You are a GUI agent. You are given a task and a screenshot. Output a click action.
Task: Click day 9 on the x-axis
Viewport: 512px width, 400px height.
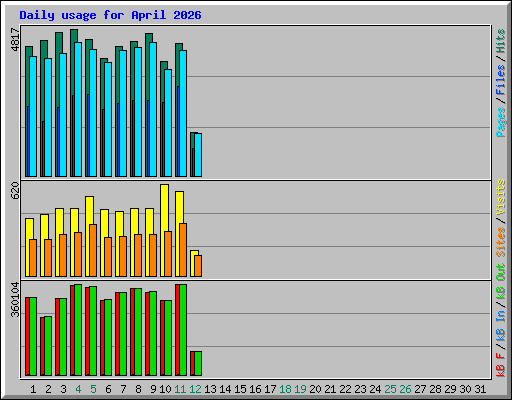point(153,389)
